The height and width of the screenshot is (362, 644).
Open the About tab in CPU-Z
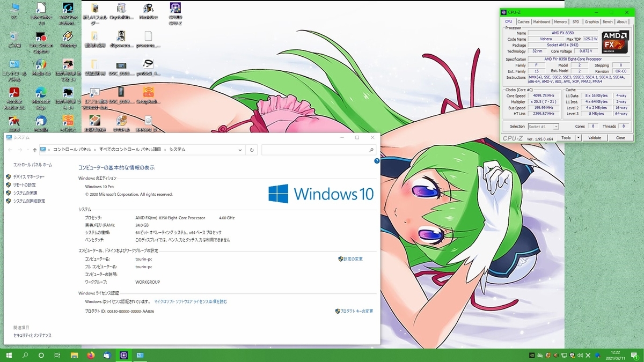(622, 22)
